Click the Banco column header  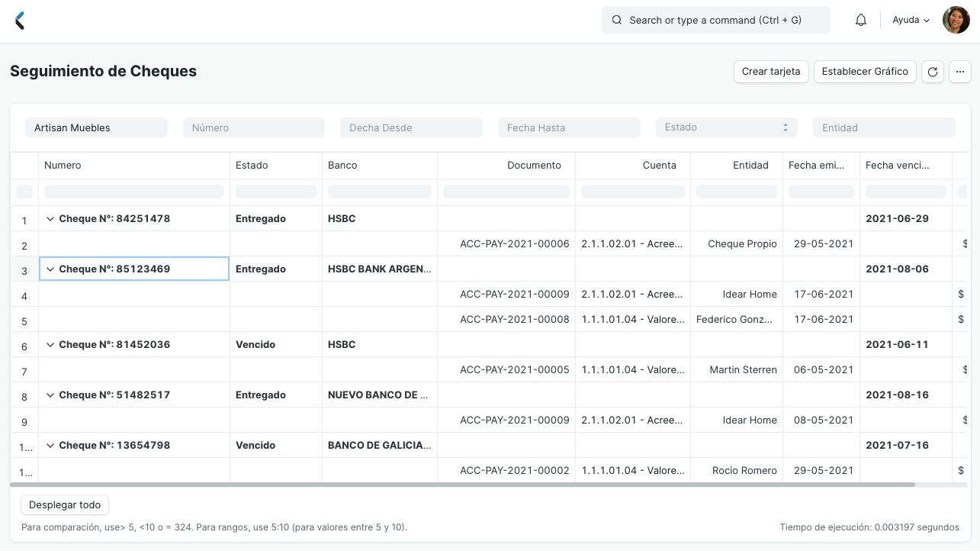point(380,166)
